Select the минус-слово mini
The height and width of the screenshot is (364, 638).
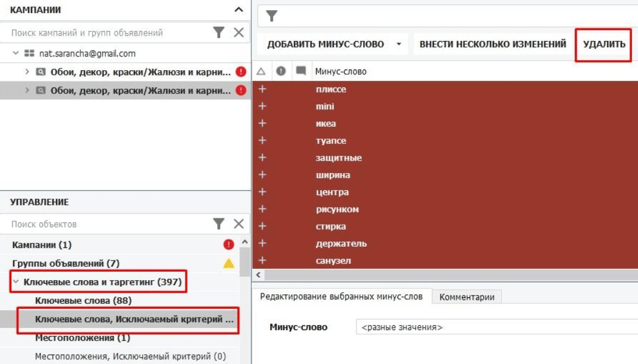tap(325, 106)
